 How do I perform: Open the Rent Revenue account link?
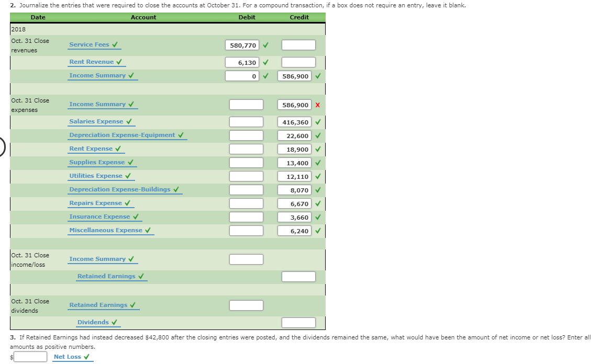[x=92, y=61]
